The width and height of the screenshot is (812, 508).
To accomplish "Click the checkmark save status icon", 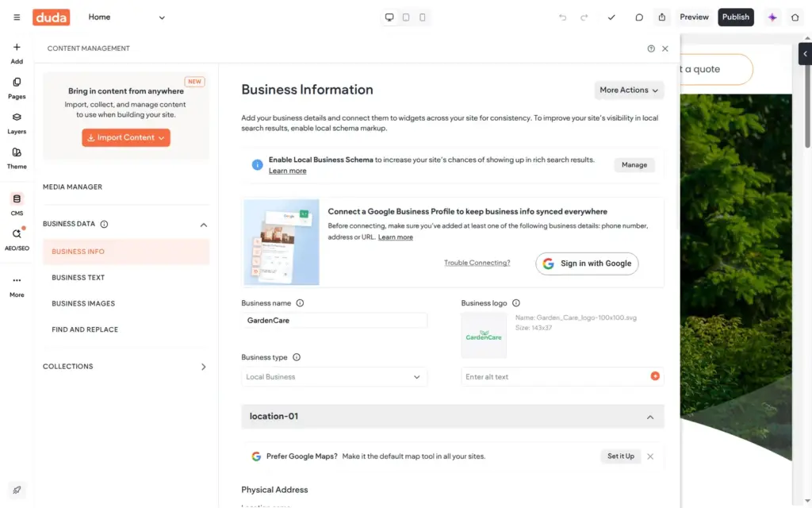I will (611, 17).
